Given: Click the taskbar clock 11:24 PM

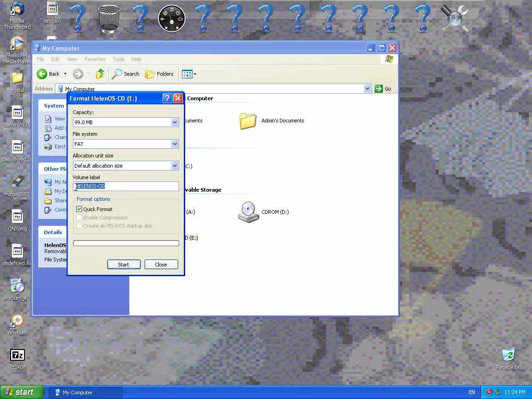Looking at the screenshot, I should 515,392.
